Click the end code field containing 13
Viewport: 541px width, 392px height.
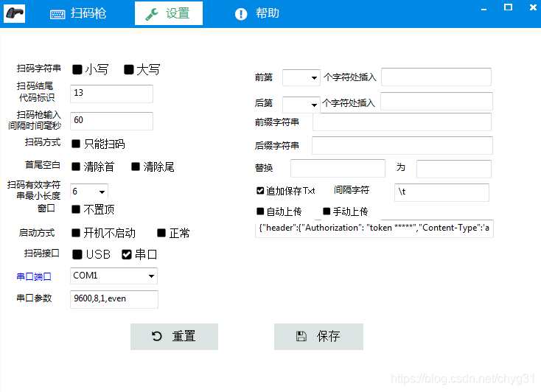(111, 94)
